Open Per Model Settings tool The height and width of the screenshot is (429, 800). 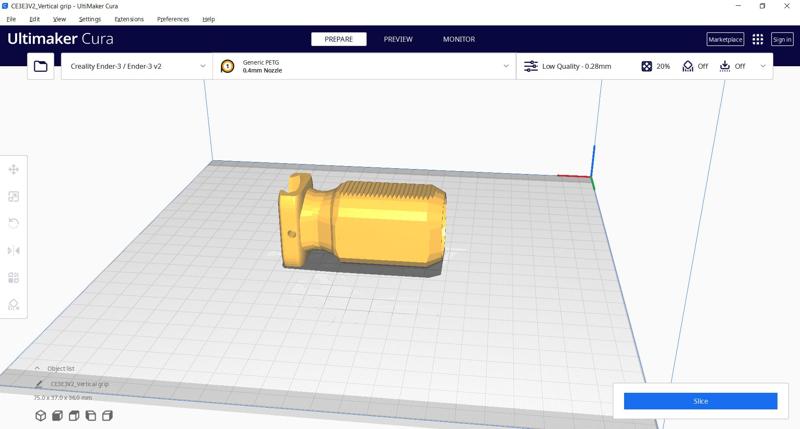click(14, 278)
